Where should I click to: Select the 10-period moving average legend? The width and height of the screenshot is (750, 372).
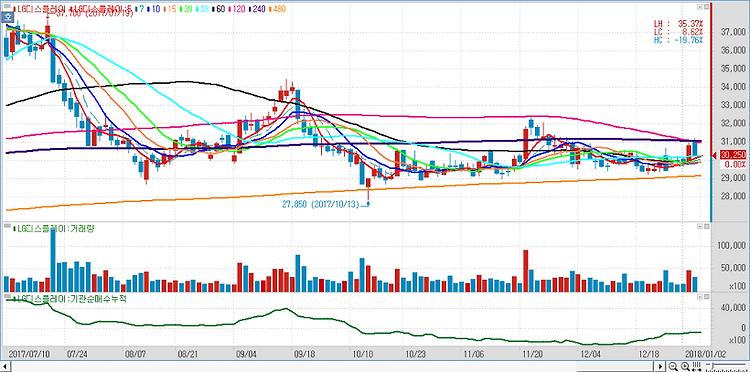tap(154, 9)
